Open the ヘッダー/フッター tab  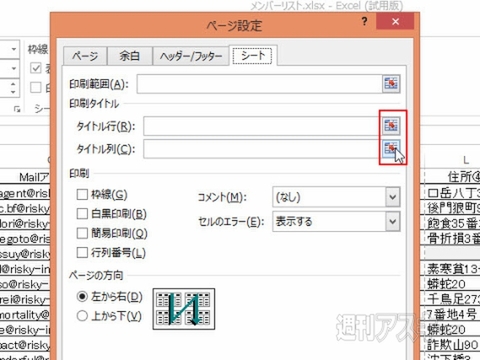click(191, 56)
